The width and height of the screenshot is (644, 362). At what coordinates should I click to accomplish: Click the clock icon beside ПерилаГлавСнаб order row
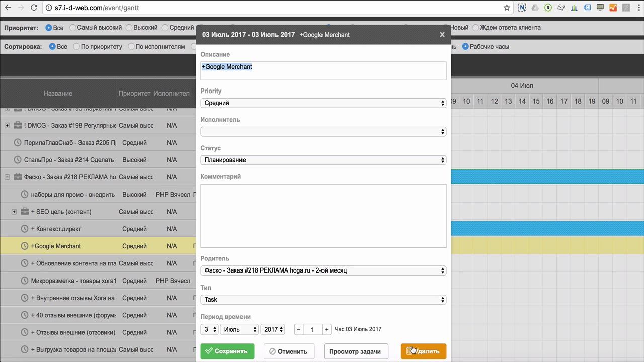point(17,142)
